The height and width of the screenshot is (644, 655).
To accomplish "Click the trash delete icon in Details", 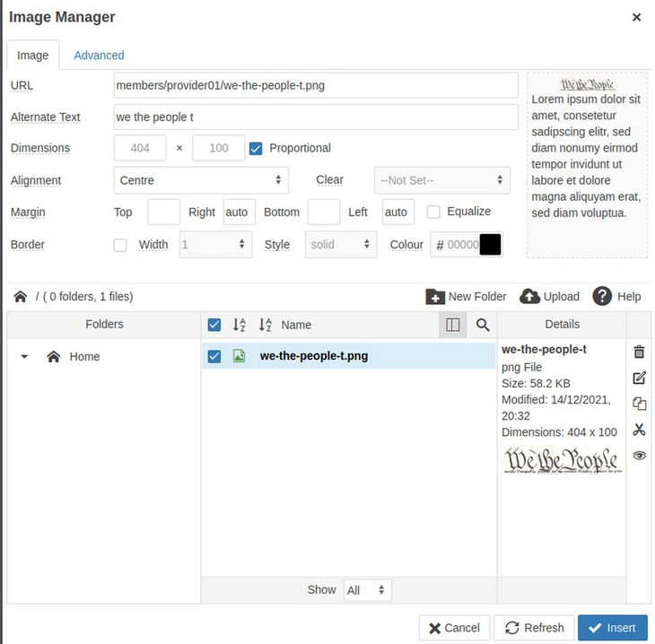I will 639,352.
